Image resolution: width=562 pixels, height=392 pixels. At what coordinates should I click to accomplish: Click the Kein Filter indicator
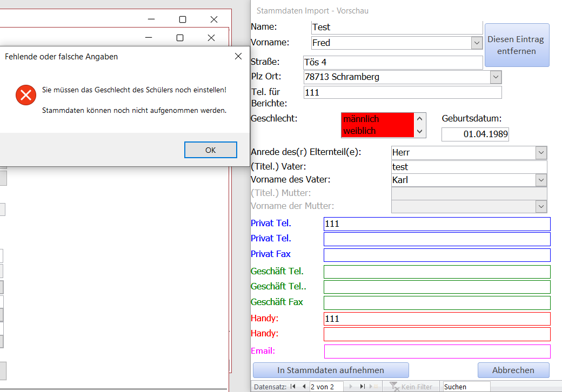pos(411,387)
